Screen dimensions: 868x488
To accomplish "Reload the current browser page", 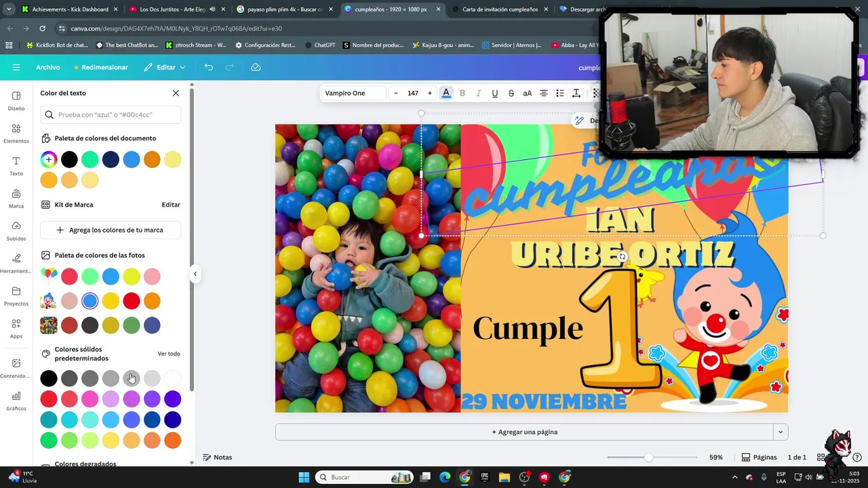I will (42, 28).
